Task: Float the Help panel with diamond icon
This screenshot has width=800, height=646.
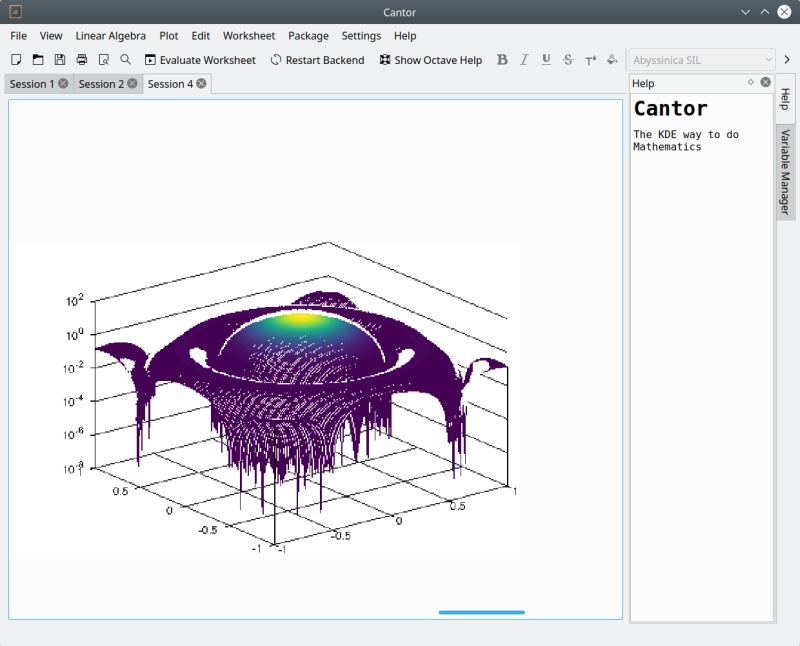Action: (x=751, y=83)
